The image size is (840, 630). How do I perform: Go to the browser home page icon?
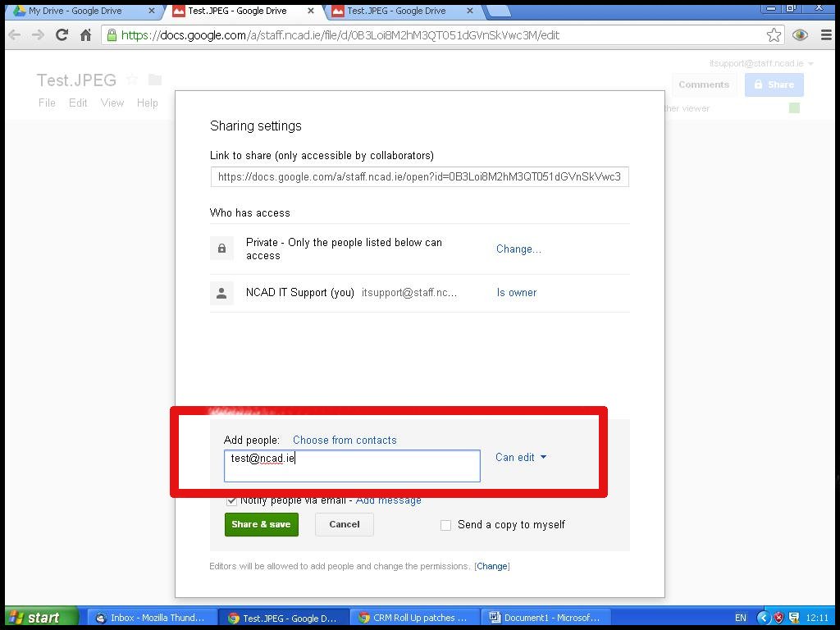tap(85, 35)
